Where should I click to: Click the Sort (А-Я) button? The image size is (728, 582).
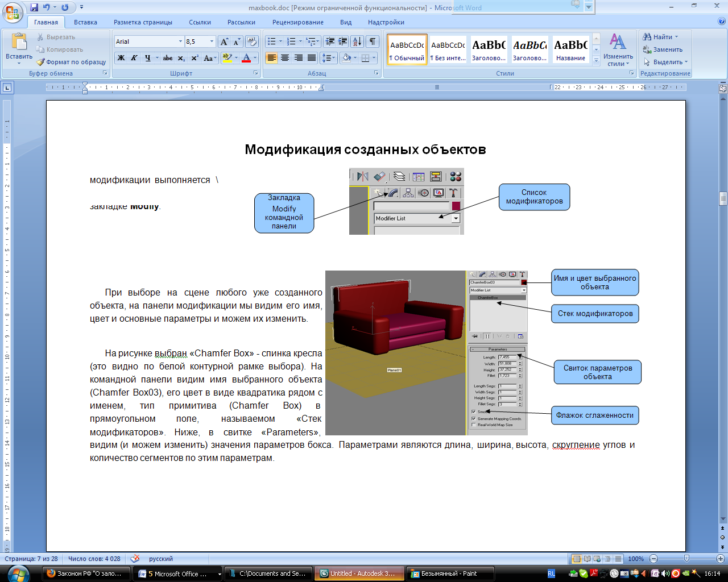(357, 41)
